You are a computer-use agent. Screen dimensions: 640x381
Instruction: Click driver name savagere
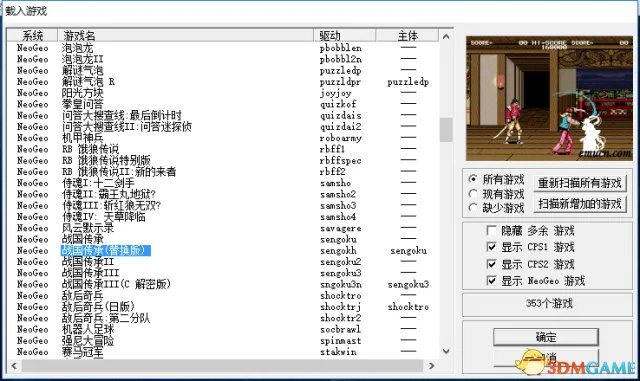(x=340, y=229)
